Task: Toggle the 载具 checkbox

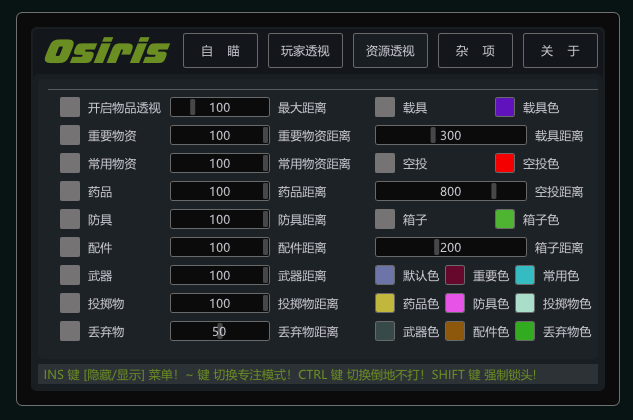Action: pos(385,107)
